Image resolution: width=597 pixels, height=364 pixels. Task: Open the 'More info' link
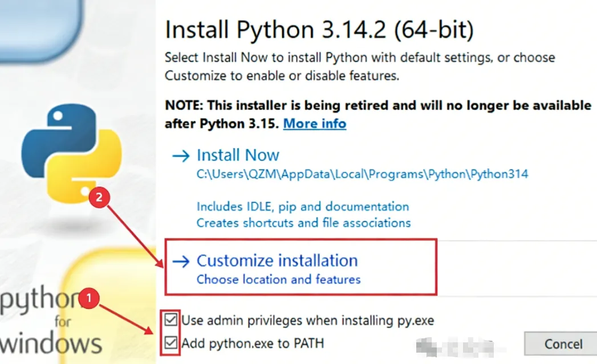click(314, 123)
